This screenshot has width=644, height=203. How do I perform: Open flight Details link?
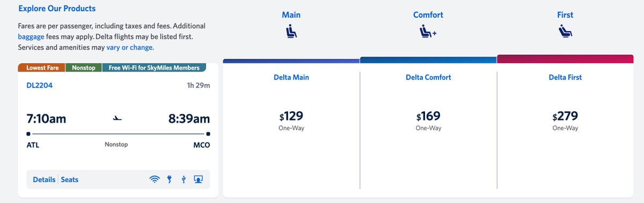pos(44,179)
